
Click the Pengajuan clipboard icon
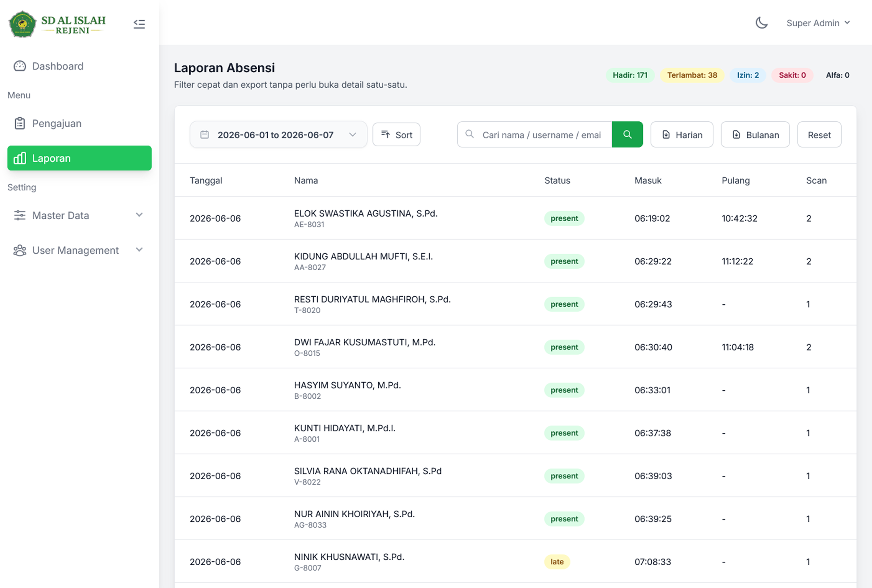point(20,123)
